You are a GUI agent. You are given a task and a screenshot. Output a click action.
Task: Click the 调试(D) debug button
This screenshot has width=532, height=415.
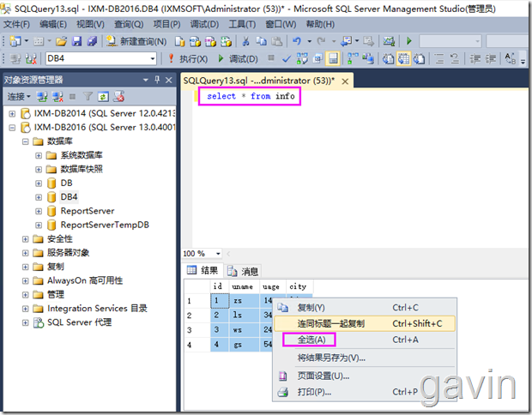(238, 58)
